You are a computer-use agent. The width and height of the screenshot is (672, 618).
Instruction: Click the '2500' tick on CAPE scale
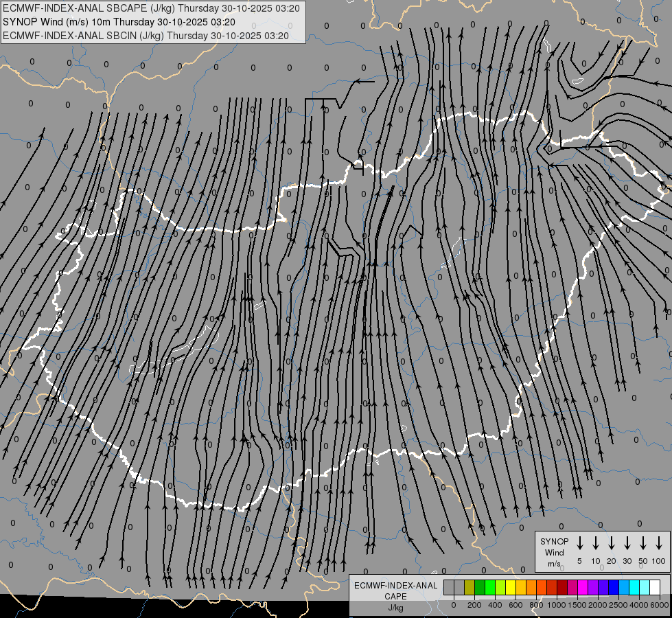click(x=618, y=605)
